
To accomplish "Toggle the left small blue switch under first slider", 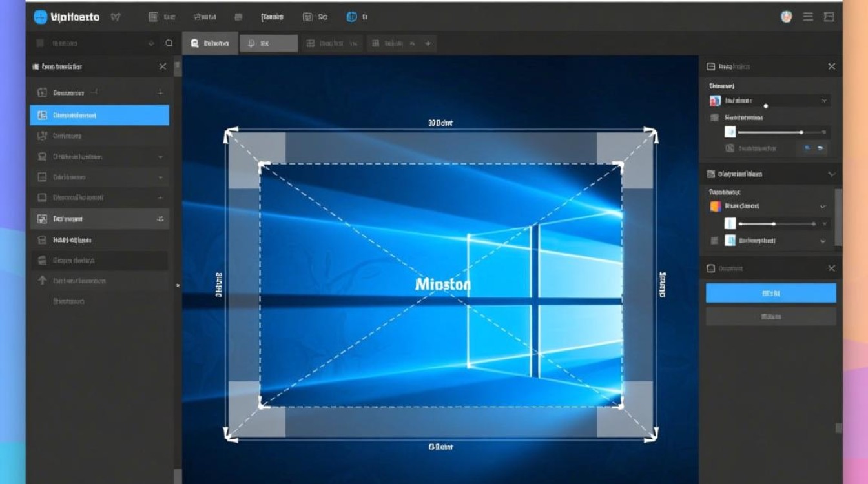I will click(x=807, y=148).
